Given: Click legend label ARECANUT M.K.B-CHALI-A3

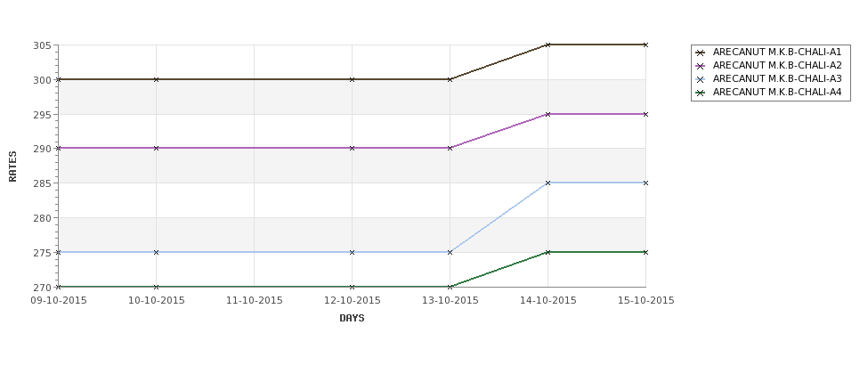Looking at the screenshot, I should coord(777,78).
